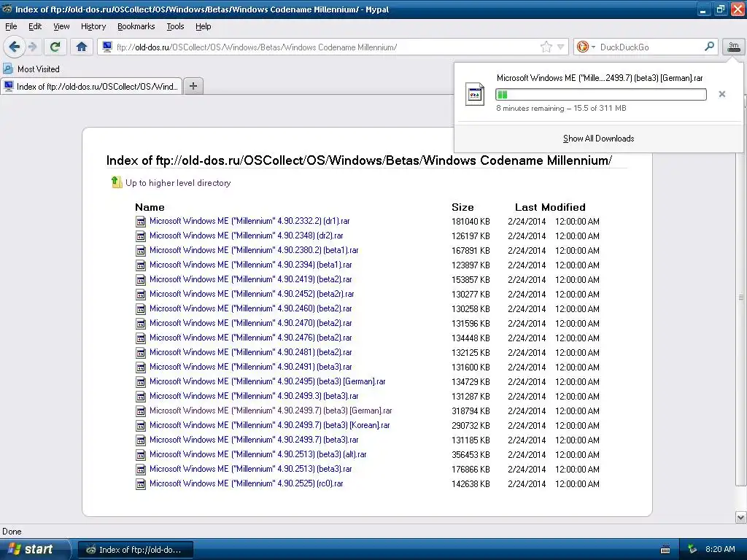The width and height of the screenshot is (747, 560).
Task: Click the on-screen keyboard tray icon
Action: pyautogui.click(x=665, y=550)
